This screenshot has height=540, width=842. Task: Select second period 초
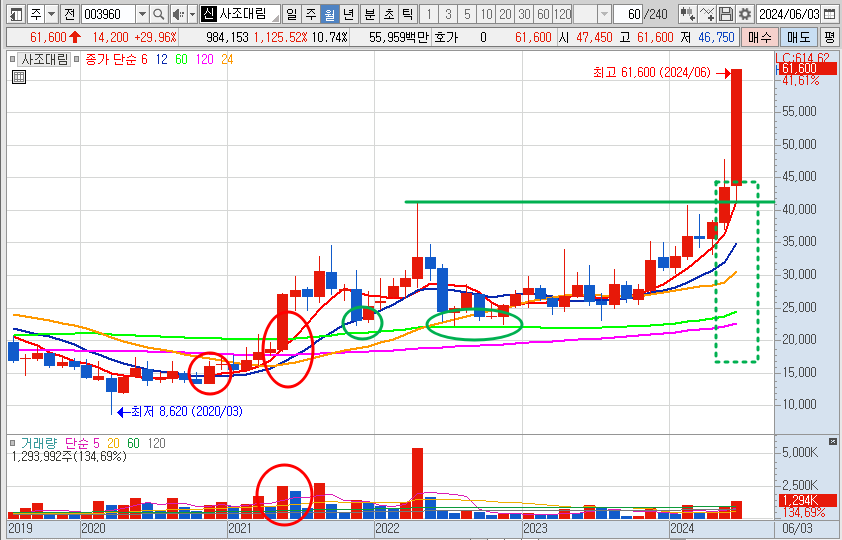coord(389,14)
